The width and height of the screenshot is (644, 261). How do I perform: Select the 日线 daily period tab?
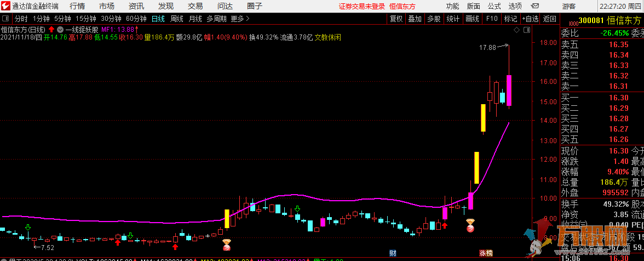[158, 19]
